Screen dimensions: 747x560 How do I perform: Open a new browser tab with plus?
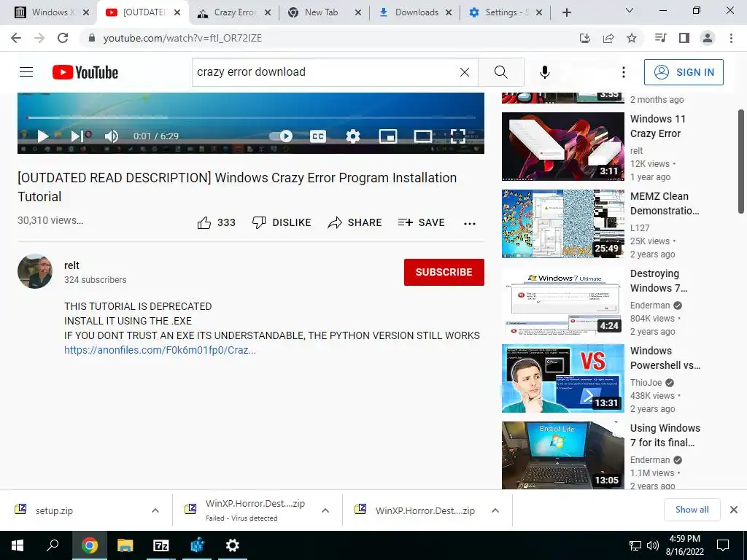(566, 13)
